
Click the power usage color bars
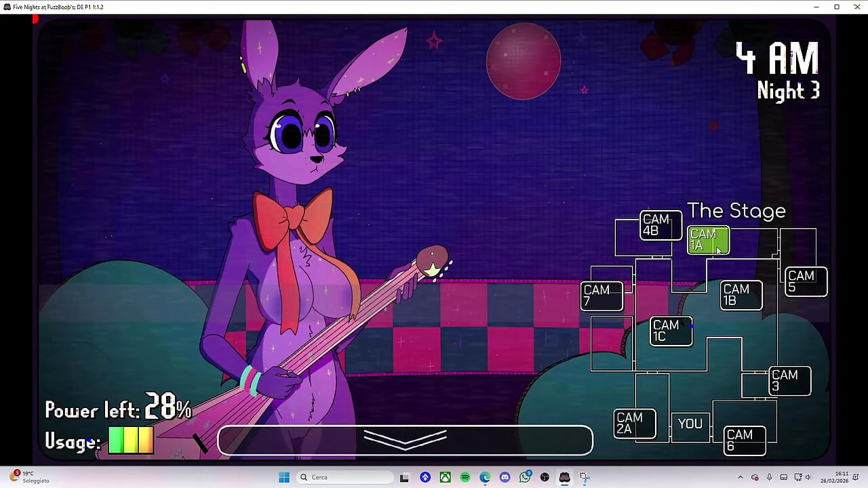pyautogui.click(x=131, y=440)
